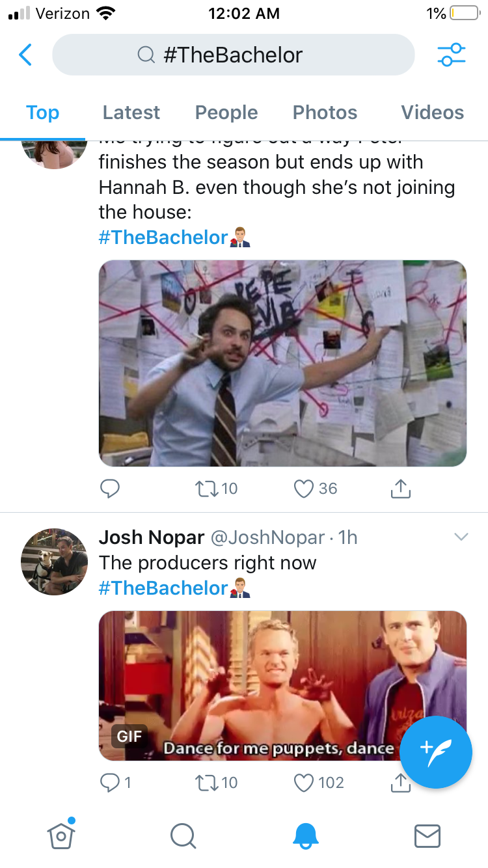Reply to the Hannah B. tweet
This screenshot has width=488, height=868.
click(110, 489)
